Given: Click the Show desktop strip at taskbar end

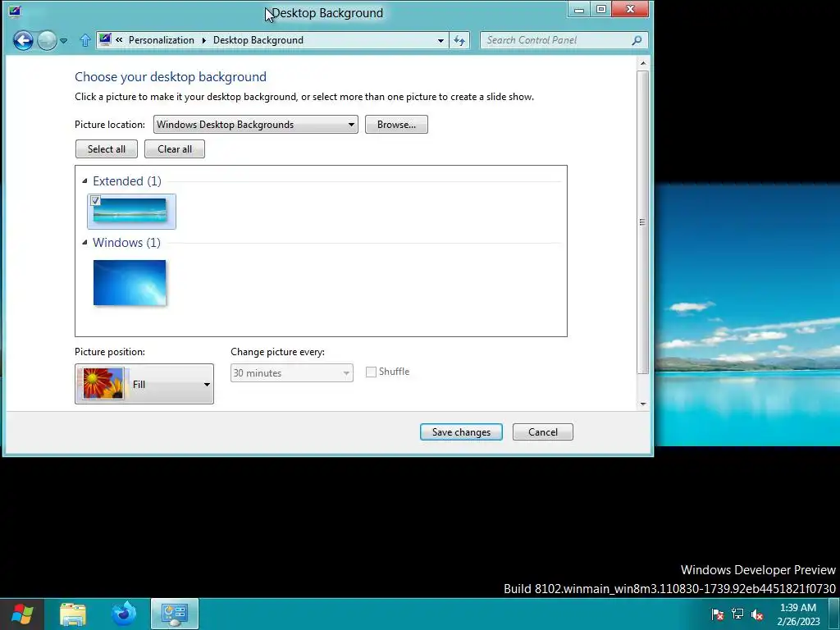Looking at the screenshot, I should [834, 614].
